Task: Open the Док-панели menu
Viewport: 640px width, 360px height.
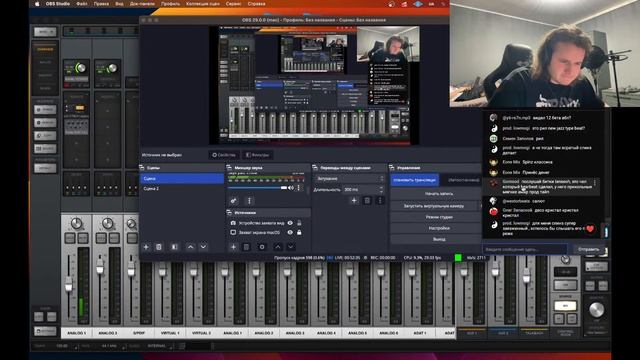Action: coord(142,4)
